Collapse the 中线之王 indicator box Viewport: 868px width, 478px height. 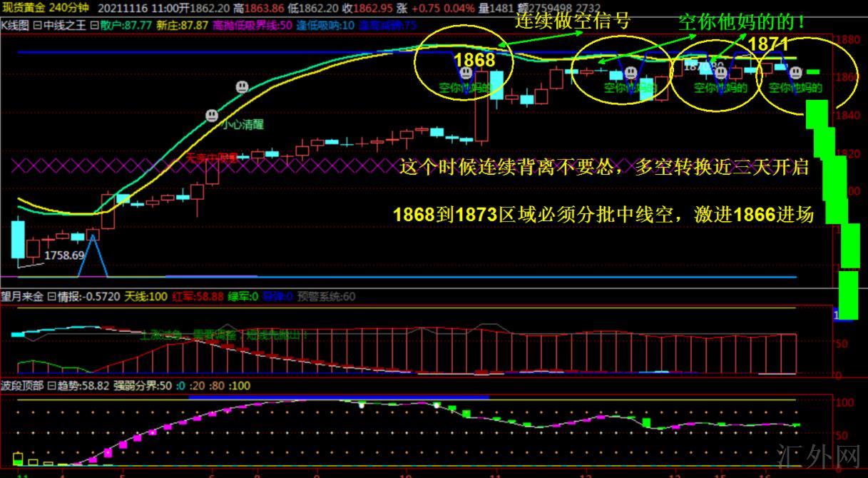pos(37,25)
